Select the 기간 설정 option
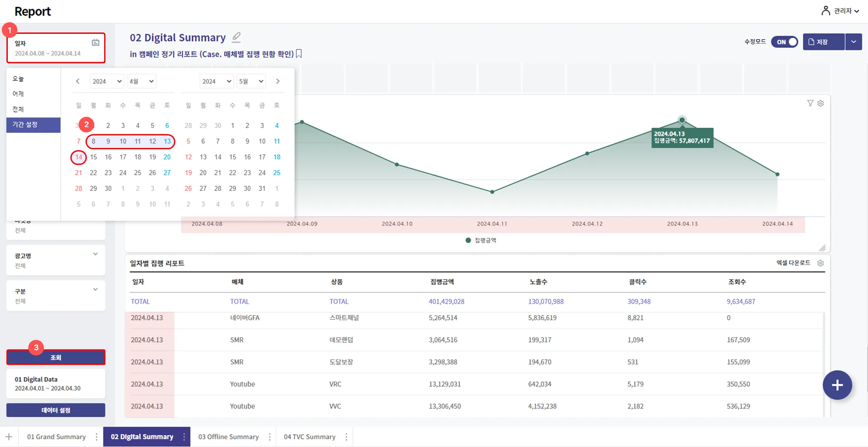 pos(33,125)
